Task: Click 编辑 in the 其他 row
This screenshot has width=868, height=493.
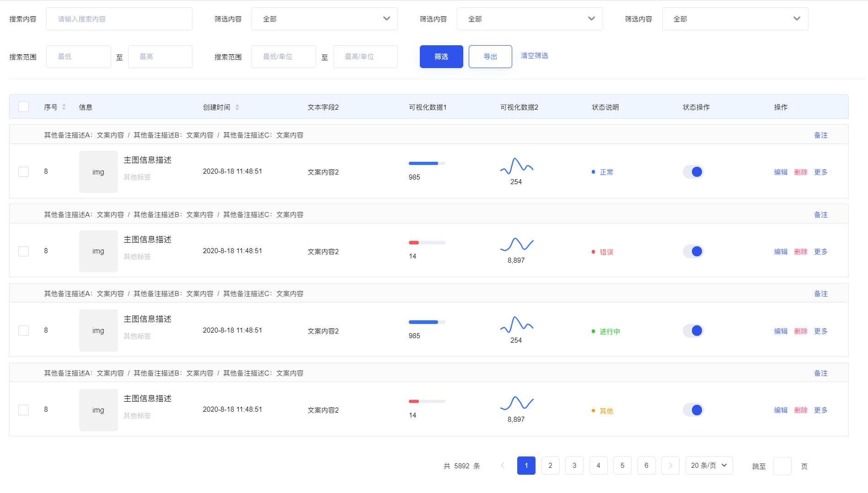Action: pyautogui.click(x=781, y=410)
